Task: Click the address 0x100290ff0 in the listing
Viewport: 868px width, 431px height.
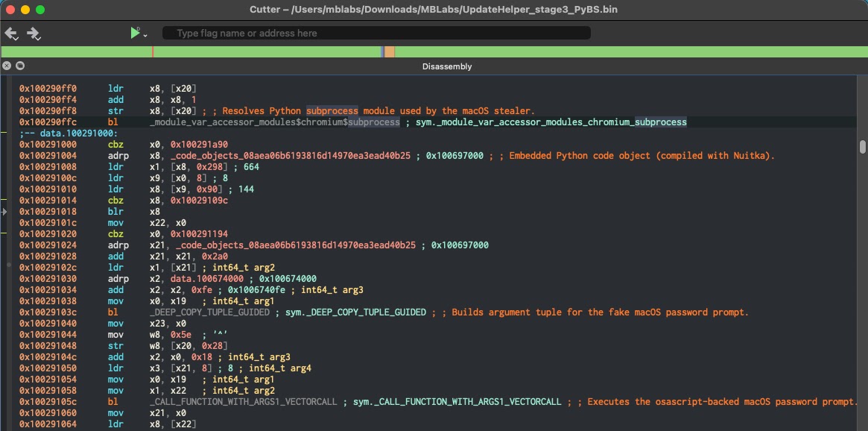Action: (x=42, y=88)
